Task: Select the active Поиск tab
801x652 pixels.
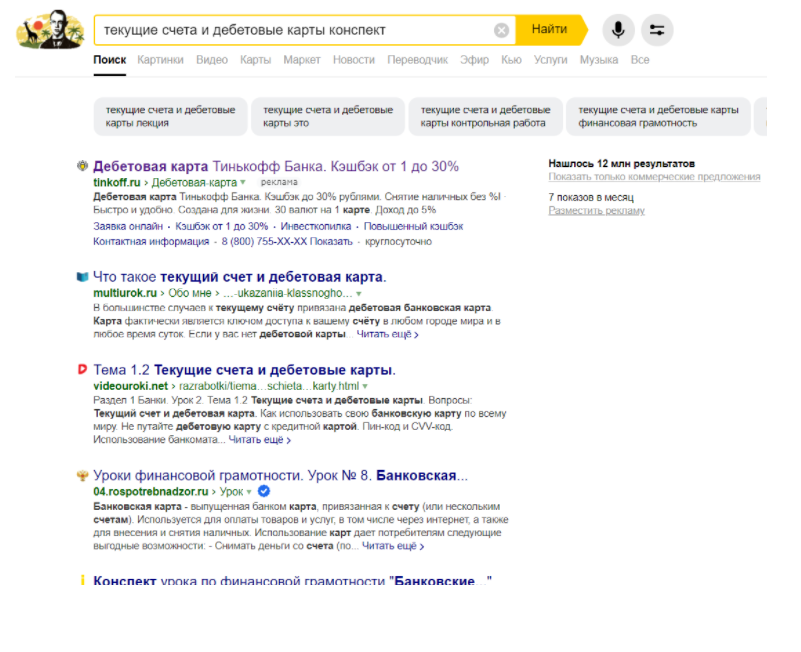Action: (x=109, y=60)
